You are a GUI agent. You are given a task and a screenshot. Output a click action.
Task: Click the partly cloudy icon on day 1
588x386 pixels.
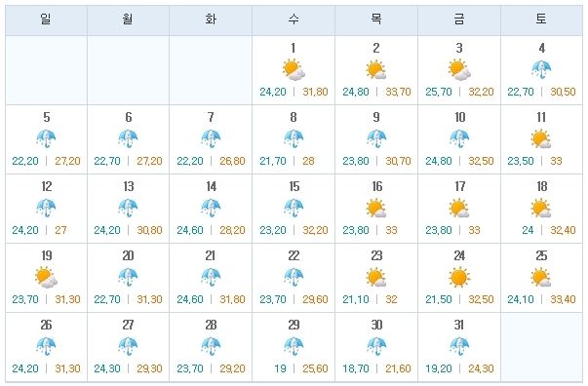[294, 70]
